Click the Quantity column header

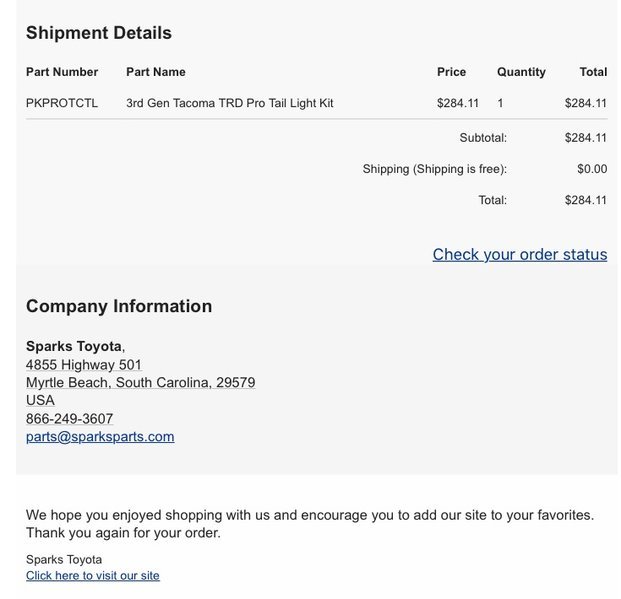521,72
